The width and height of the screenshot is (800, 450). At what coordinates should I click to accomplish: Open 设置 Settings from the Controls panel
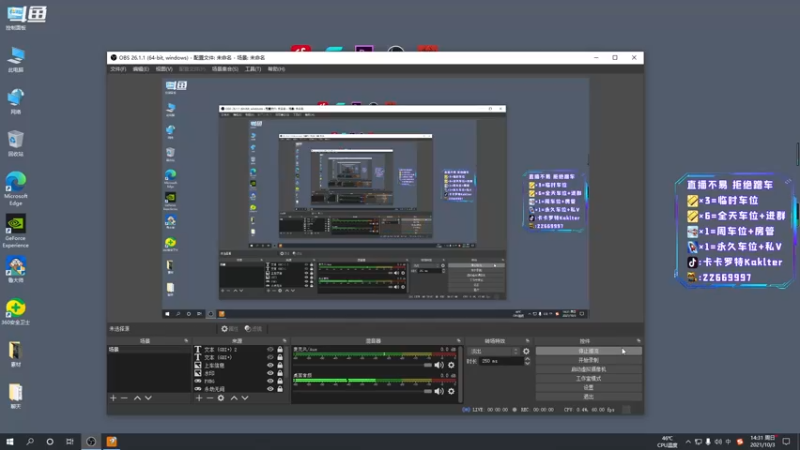(588, 388)
